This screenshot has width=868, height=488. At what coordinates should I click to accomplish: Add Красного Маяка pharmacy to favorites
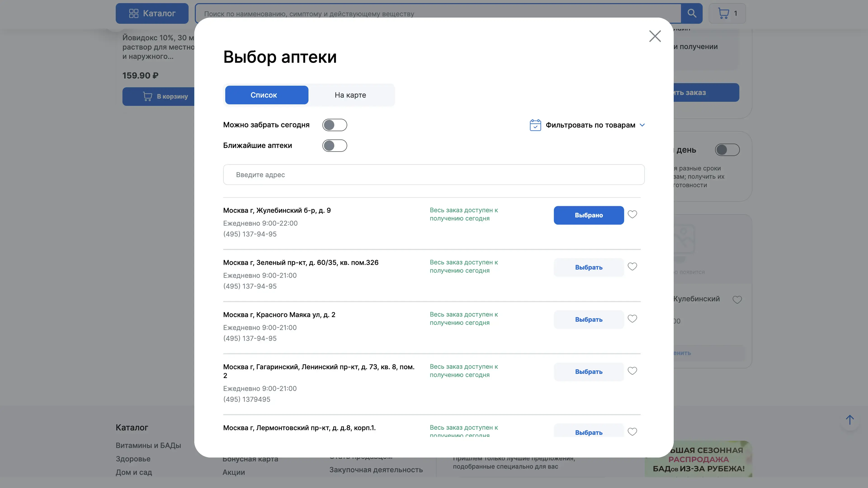coord(632,319)
